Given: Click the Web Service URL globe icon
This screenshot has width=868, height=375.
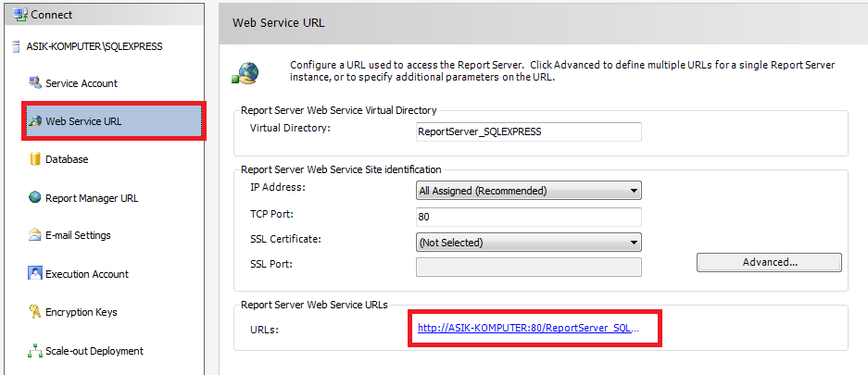Looking at the screenshot, I should [35, 121].
